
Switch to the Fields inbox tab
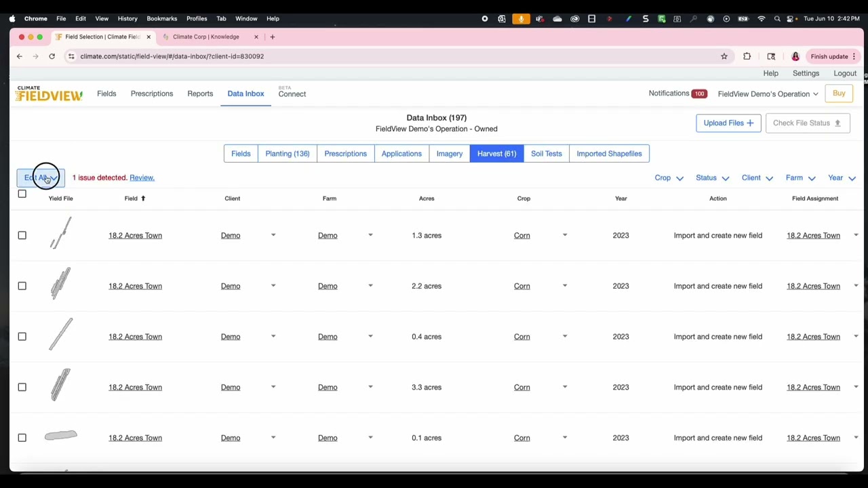tap(241, 154)
